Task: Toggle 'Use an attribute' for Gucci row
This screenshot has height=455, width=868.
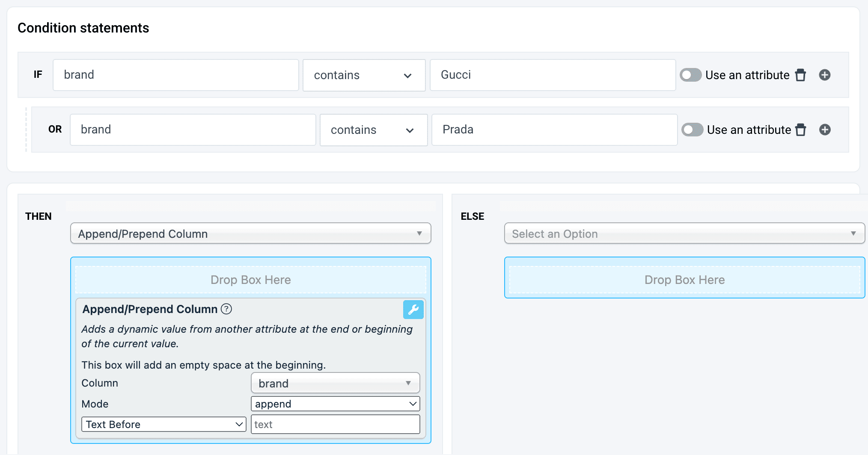Action: point(690,75)
